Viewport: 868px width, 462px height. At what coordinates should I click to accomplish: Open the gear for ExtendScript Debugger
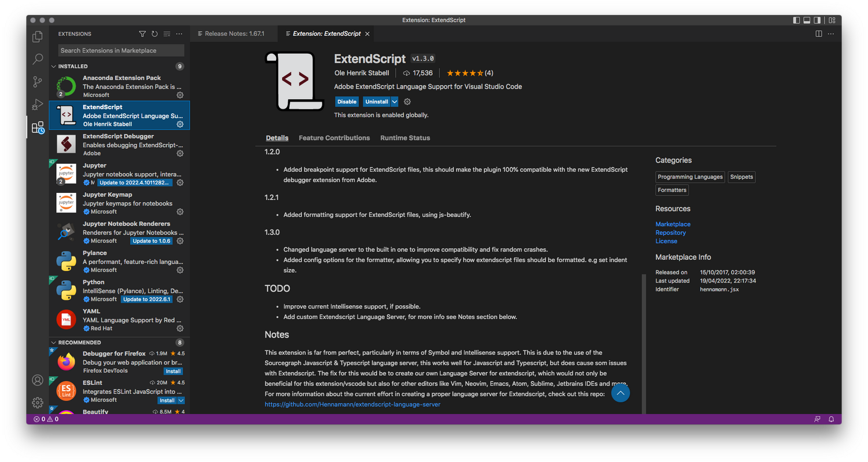pyautogui.click(x=180, y=153)
